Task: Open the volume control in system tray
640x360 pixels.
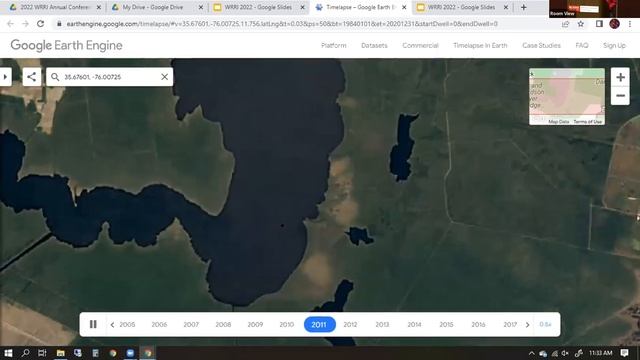Action: 565,353
